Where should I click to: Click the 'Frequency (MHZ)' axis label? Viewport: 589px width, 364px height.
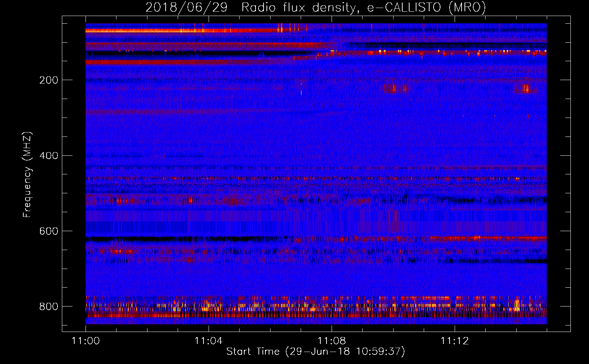27,175
